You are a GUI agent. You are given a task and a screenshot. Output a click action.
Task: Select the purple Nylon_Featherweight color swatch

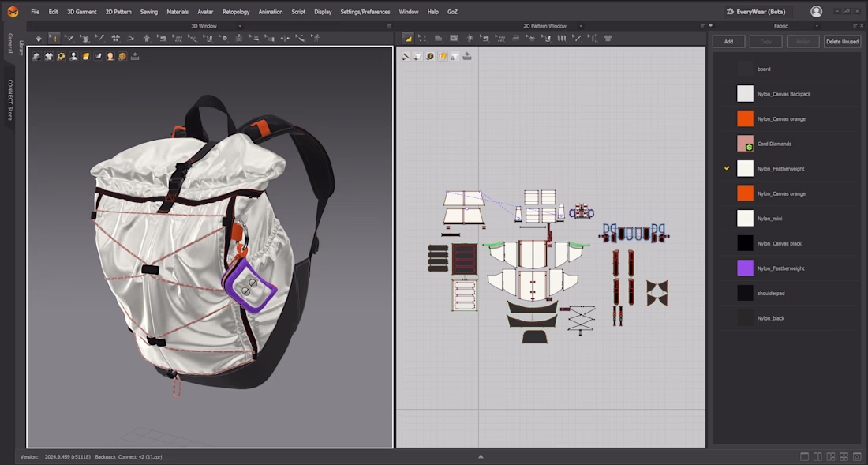745,268
